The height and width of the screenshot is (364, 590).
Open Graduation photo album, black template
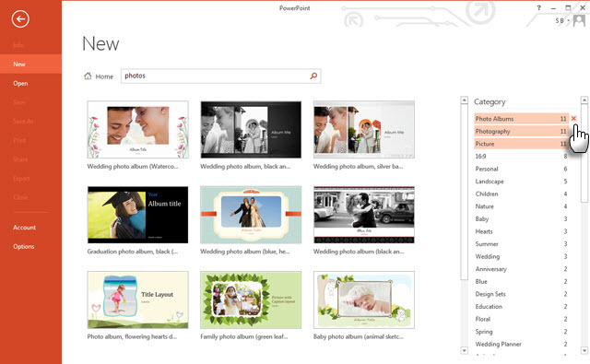(137, 215)
